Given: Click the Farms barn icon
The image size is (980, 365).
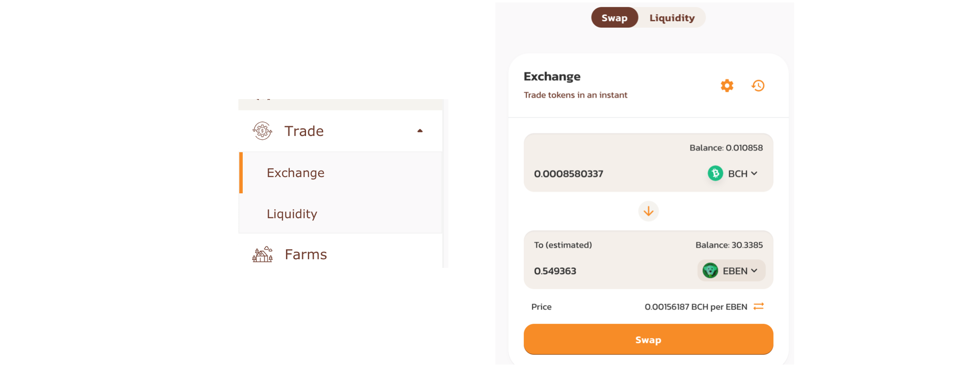Looking at the screenshot, I should (262, 254).
